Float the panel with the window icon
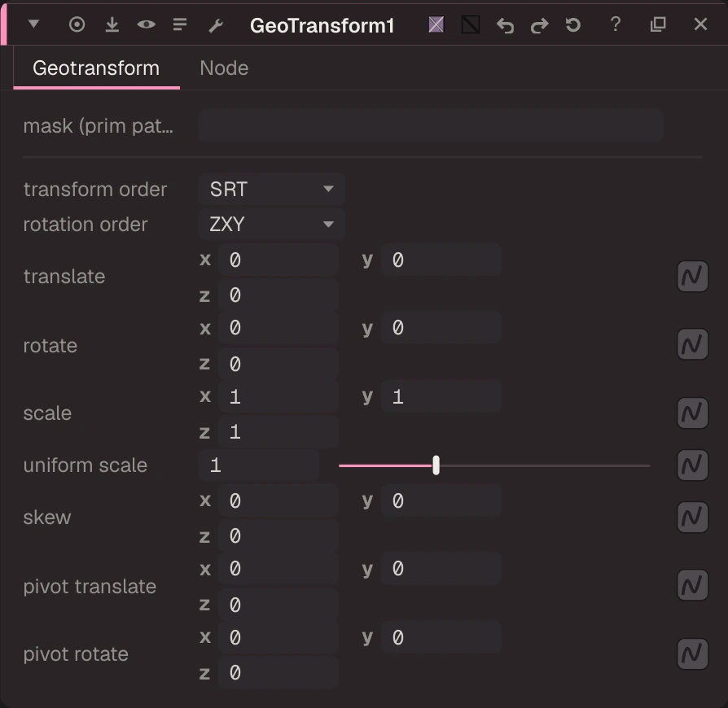The width and height of the screenshot is (728, 708). [658, 24]
